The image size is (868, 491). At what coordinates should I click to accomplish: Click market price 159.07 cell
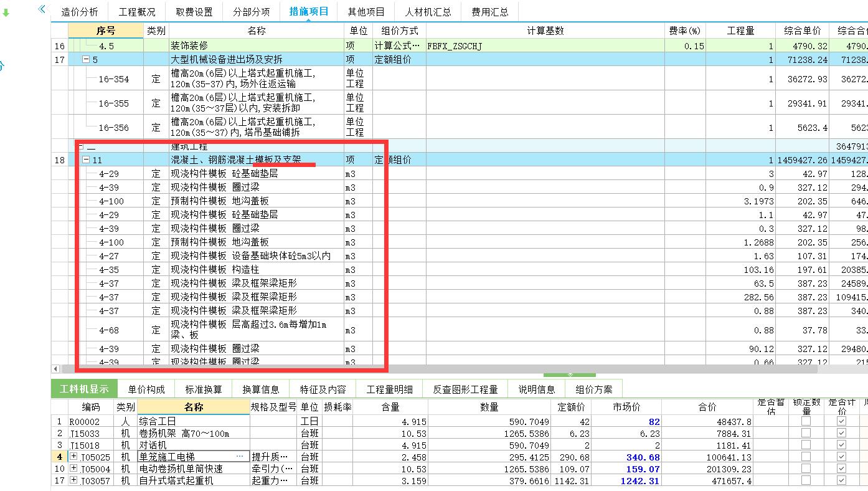(627, 469)
